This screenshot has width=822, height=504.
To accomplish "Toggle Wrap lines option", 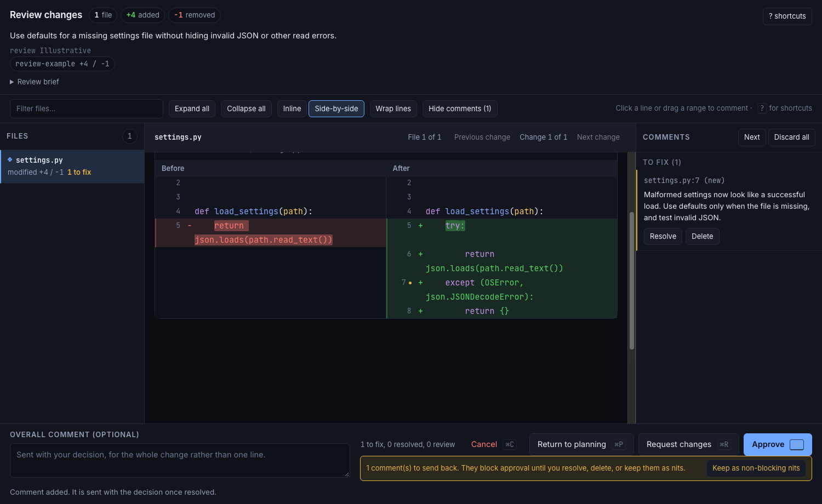I will pos(393,108).
